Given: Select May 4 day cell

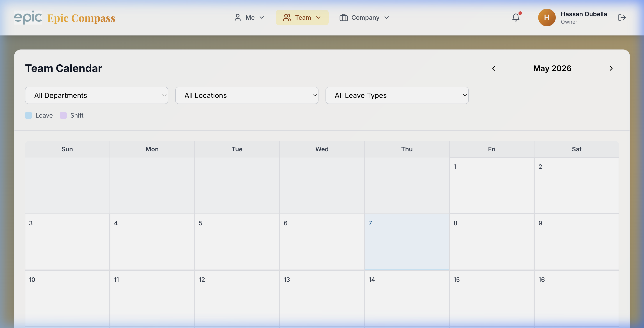Looking at the screenshot, I should [x=152, y=242].
